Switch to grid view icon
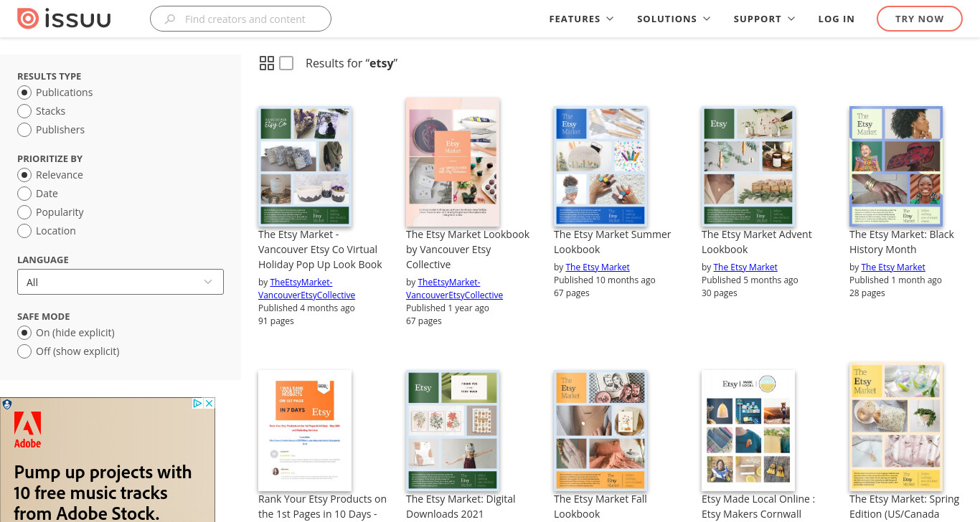The height and width of the screenshot is (522, 980). pos(267,63)
